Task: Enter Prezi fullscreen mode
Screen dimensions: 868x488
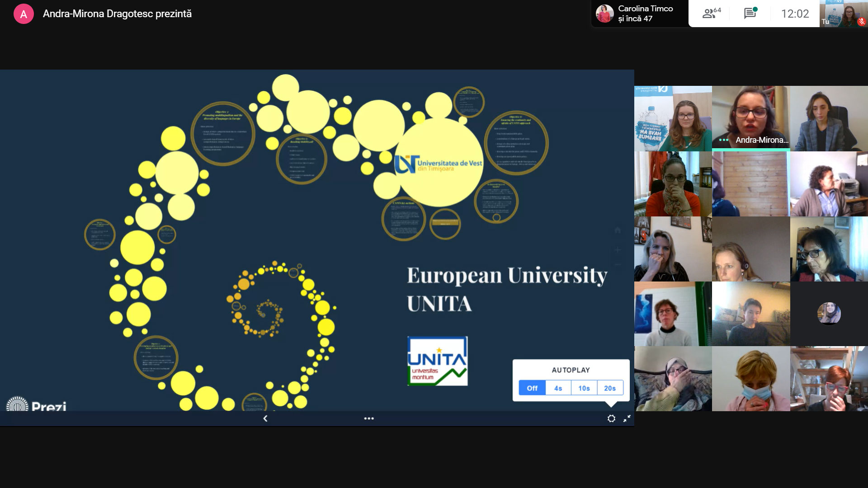Action: point(627,418)
